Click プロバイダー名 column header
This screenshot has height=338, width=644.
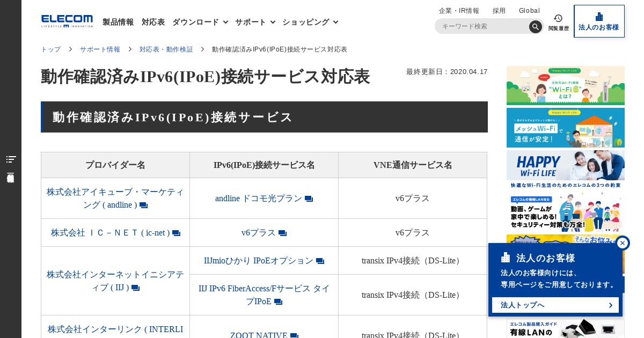[115, 165]
